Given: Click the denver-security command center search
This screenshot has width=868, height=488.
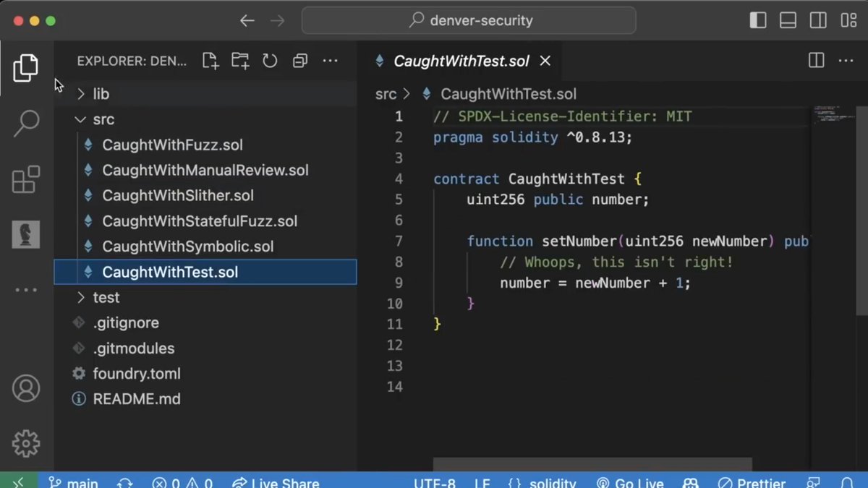Looking at the screenshot, I should (x=469, y=20).
